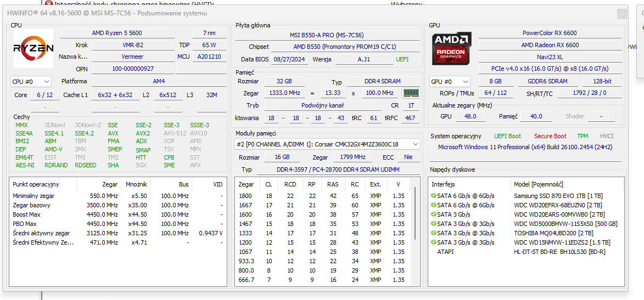
Task: Click green check icon for WD5000BMVW drive
Action: [x=434, y=224]
